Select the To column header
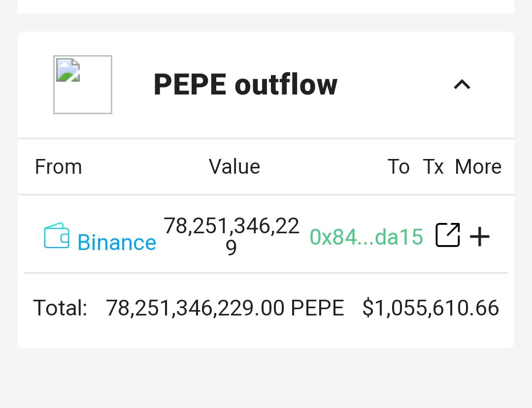The height and width of the screenshot is (408, 532). pyautogui.click(x=399, y=167)
